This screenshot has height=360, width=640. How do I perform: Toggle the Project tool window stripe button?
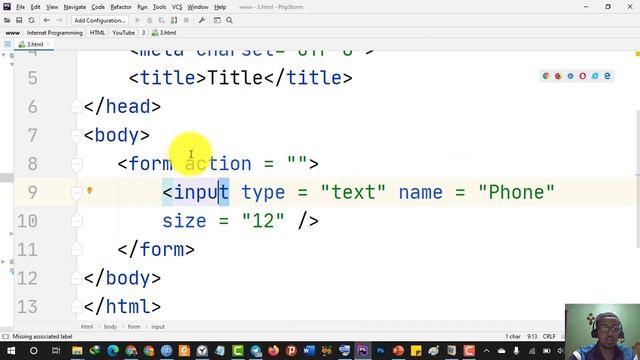[7, 44]
